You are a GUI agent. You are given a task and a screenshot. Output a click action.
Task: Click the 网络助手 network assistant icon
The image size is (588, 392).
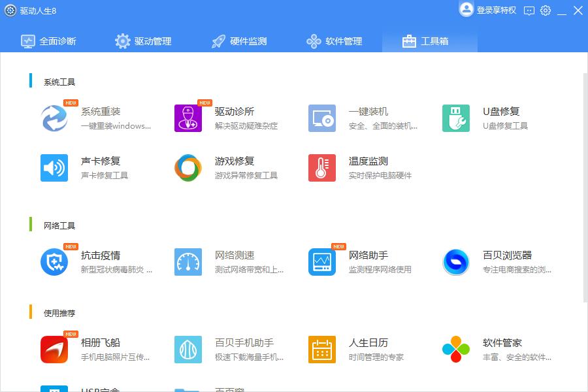click(x=322, y=262)
